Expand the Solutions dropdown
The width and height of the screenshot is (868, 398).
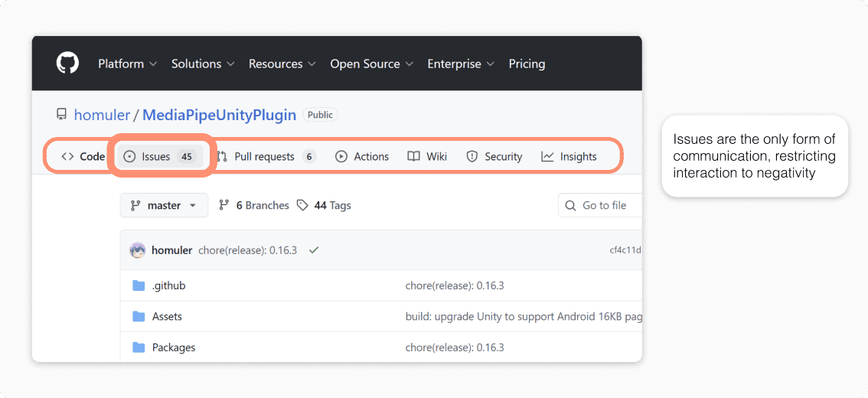point(203,64)
